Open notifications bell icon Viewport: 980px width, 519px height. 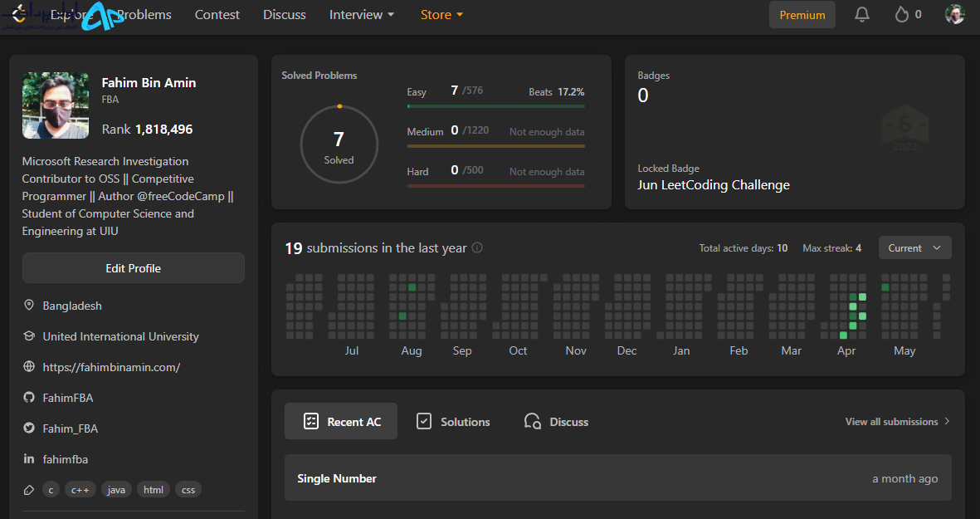coord(862,14)
